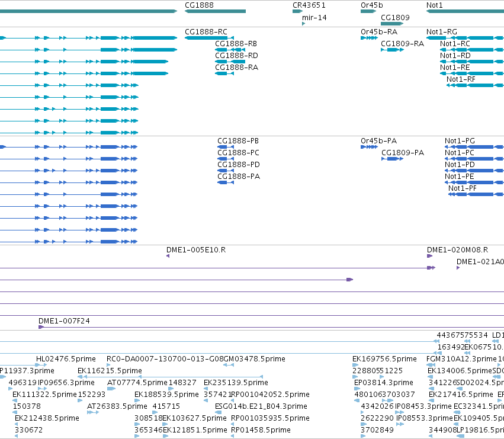Open EST RP001035935.5prime
This screenshot has height=439, width=504.
click(233, 424)
